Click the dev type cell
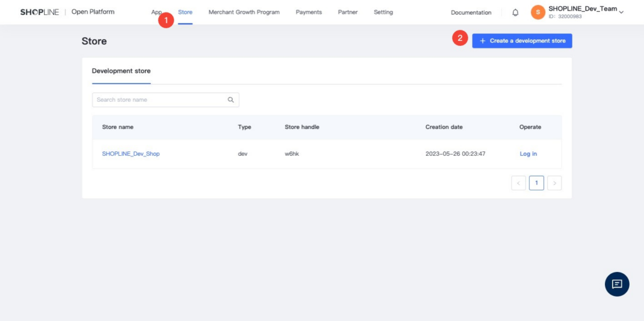 243,154
